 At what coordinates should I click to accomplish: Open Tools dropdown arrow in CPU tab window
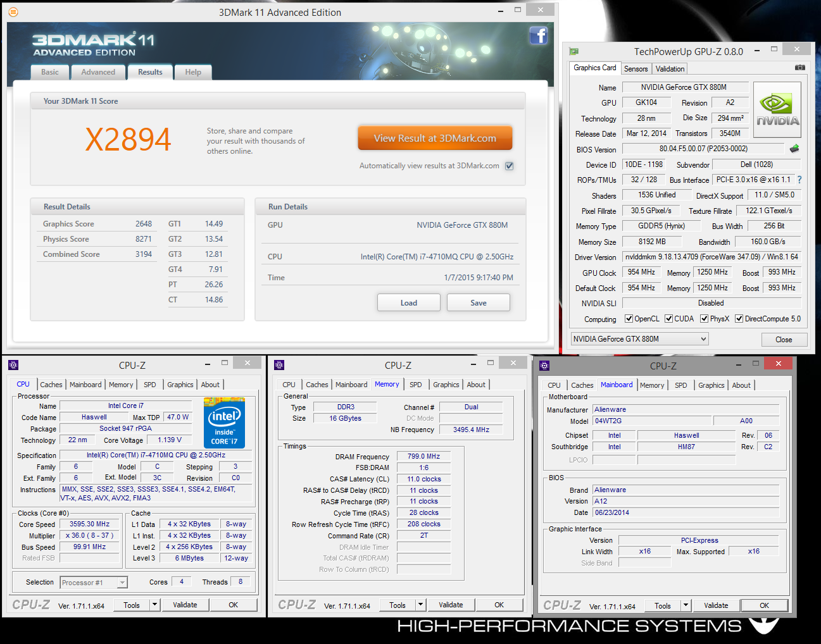(154, 605)
